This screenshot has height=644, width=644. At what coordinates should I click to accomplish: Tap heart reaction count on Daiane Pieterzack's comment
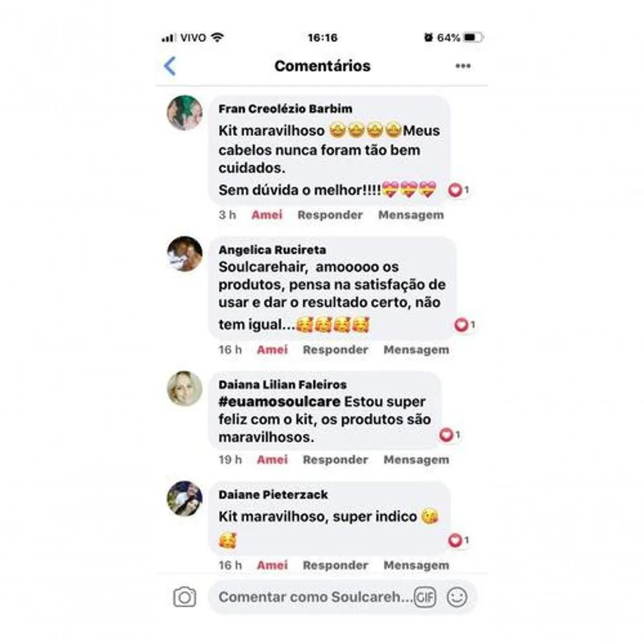coord(459,540)
